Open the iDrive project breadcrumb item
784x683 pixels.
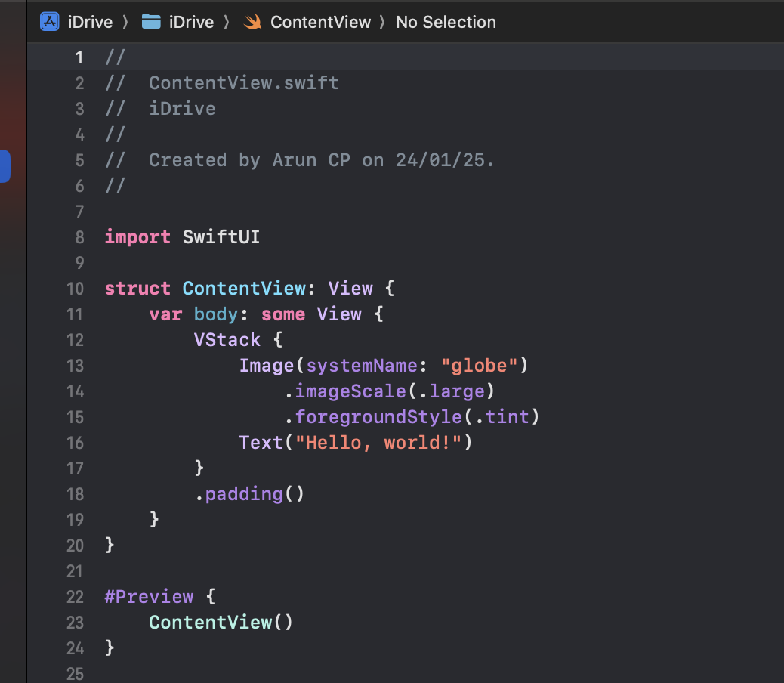coord(90,22)
